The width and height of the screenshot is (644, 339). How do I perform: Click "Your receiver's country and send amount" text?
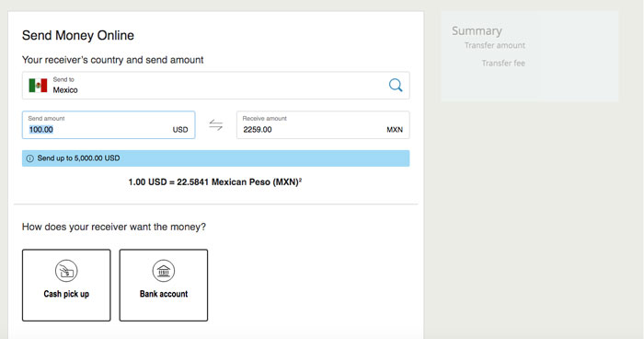[112, 60]
